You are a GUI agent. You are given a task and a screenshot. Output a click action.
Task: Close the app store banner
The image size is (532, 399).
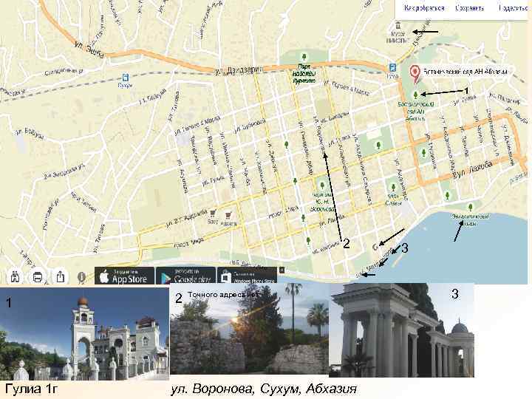[x=282, y=270]
